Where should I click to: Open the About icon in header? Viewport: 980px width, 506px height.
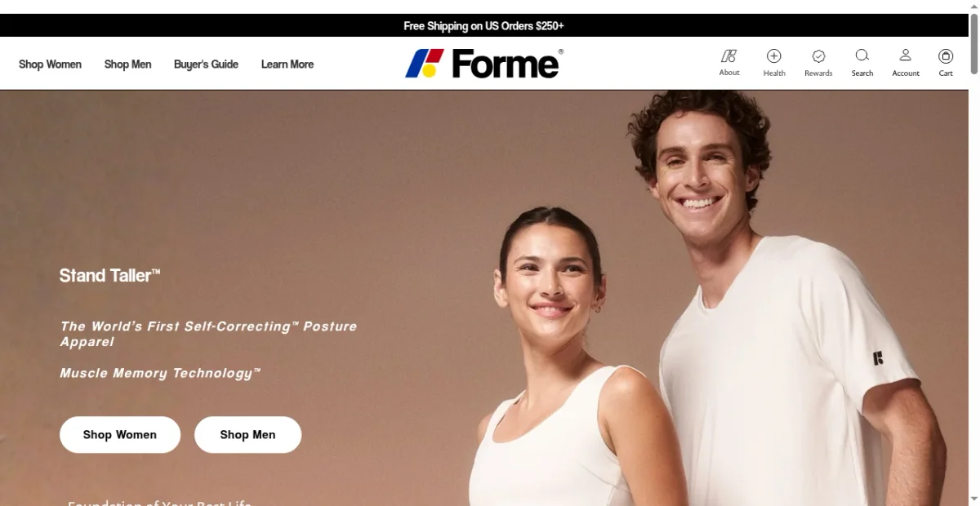729,55
